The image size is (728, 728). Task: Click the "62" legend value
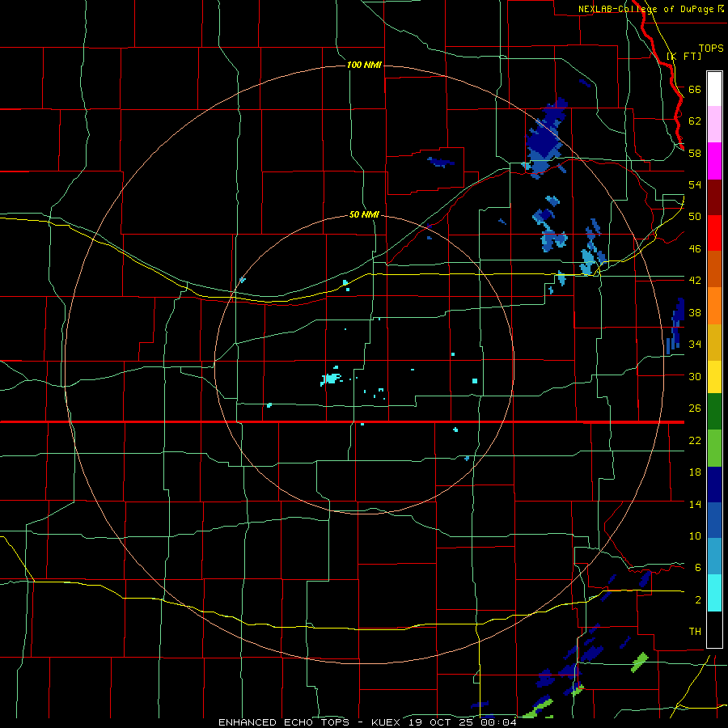click(695, 121)
